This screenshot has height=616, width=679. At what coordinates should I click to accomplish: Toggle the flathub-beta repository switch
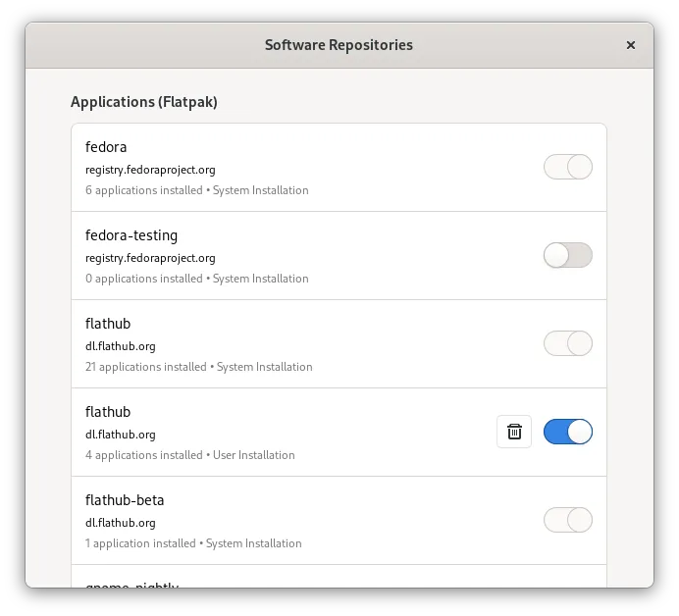[x=568, y=520]
